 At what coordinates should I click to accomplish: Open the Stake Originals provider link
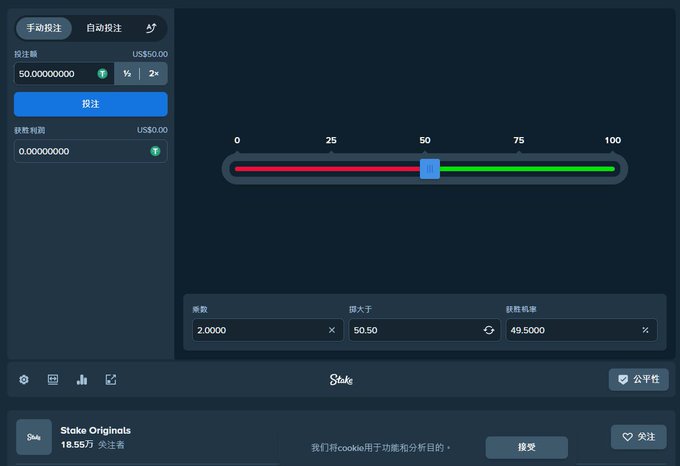click(95, 430)
